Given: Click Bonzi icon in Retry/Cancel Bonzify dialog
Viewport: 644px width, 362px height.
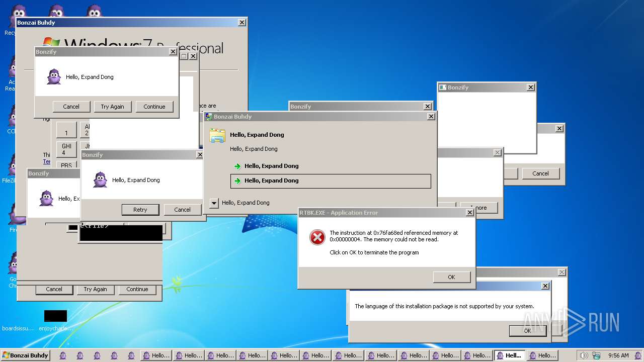Looking at the screenshot, I should [x=100, y=180].
